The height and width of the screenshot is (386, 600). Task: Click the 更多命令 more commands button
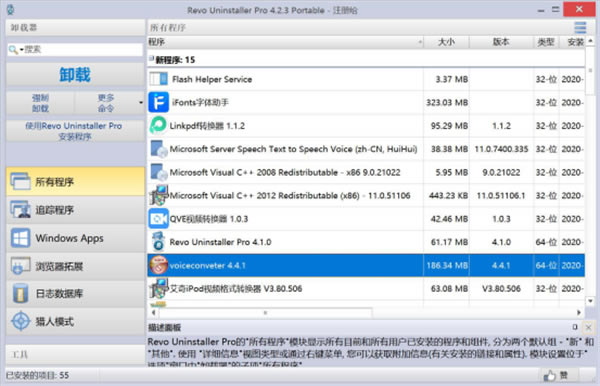pyautogui.click(x=106, y=103)
